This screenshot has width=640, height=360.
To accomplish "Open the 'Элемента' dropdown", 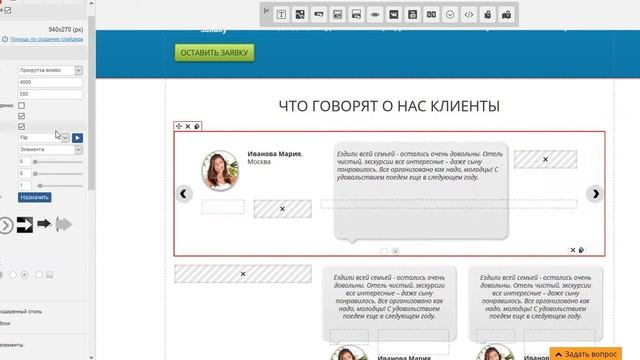I will 50,150.
